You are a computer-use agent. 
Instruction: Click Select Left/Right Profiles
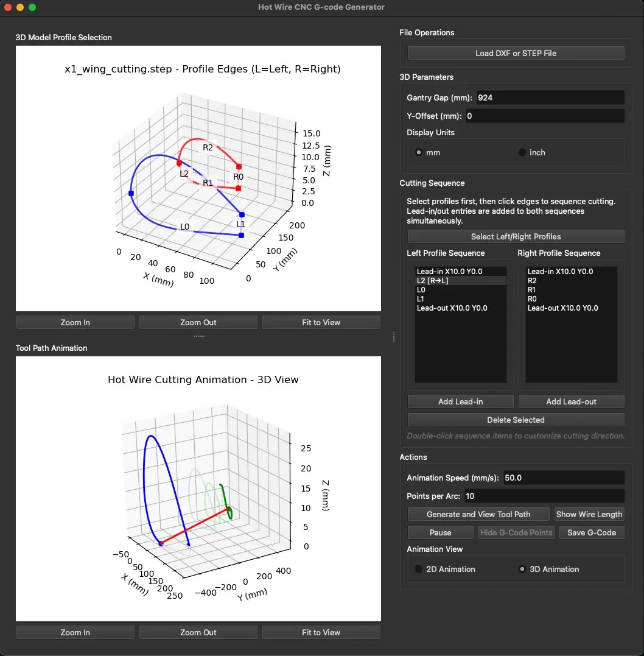point(515,236)
